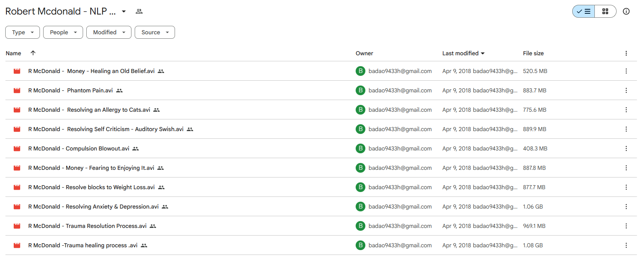Open more actions for Compulsion Blowout row

point(626,148)
